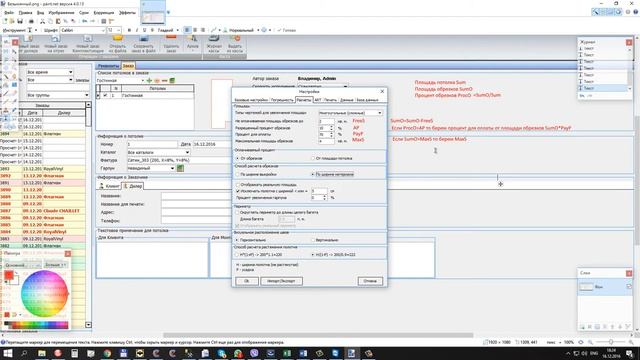Click the Copy toolbar icon
The width and height of the screenshot is (640, 360).
(x=50, y=21)
